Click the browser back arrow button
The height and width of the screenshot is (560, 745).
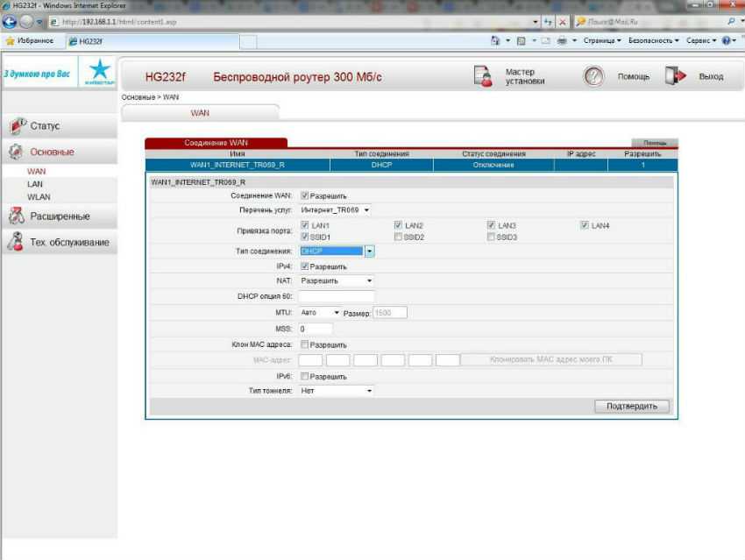click(x=11, y=21)
